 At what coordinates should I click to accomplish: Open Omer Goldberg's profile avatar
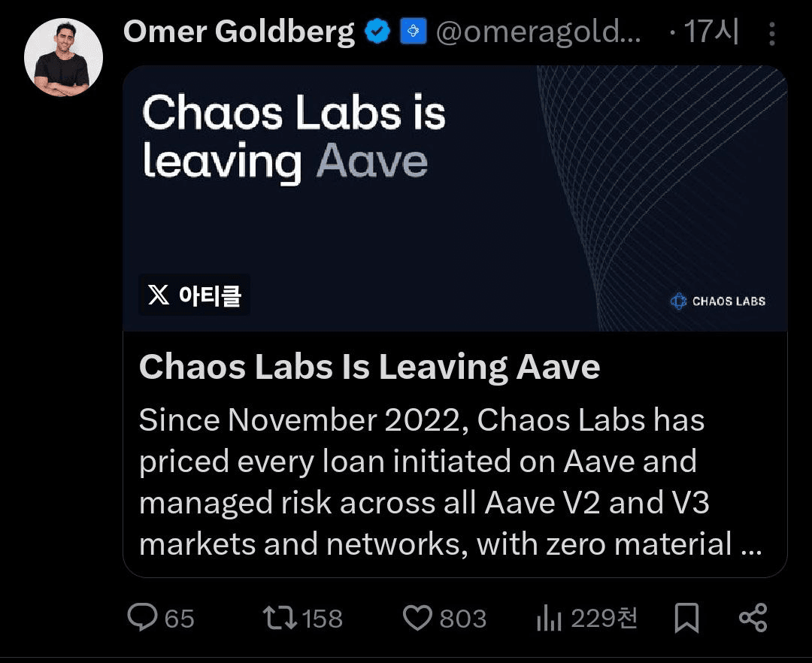click(x=63, y=58)
